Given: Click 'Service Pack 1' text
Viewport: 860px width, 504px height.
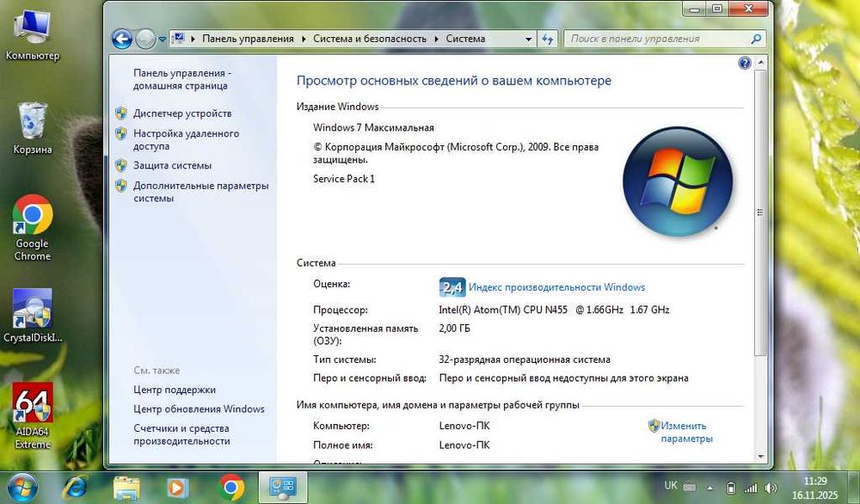Looking at the screenshot, I should pyautogui.click(x=344, y=179).
